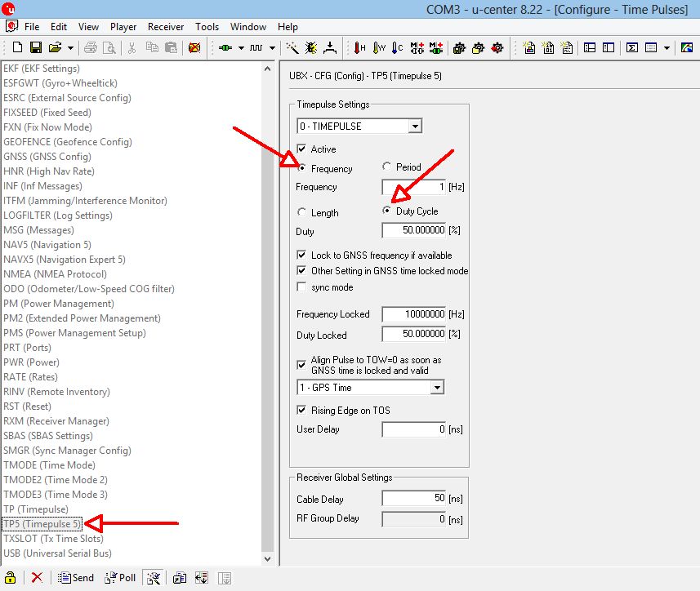Viewport: 700px width, 591px height.
Task: Select RATE (Rates) in message list
Action: tap(30, 377)
